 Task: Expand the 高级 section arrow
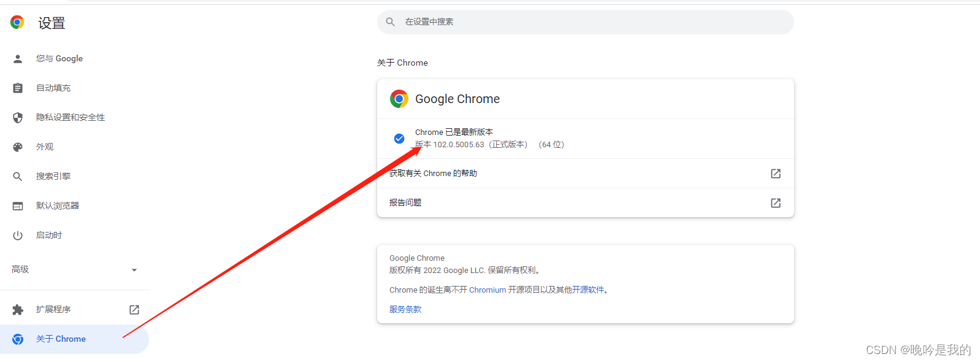[134, 270]
